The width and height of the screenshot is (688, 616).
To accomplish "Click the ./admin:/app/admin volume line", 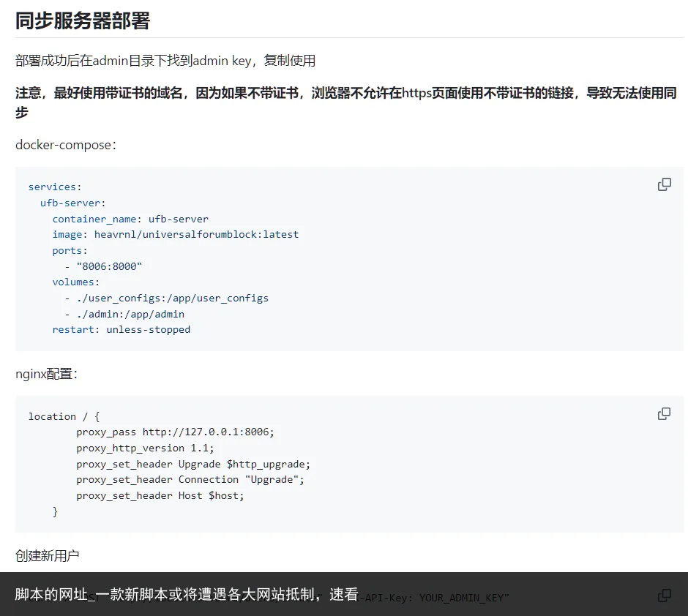I will point(124,314).
